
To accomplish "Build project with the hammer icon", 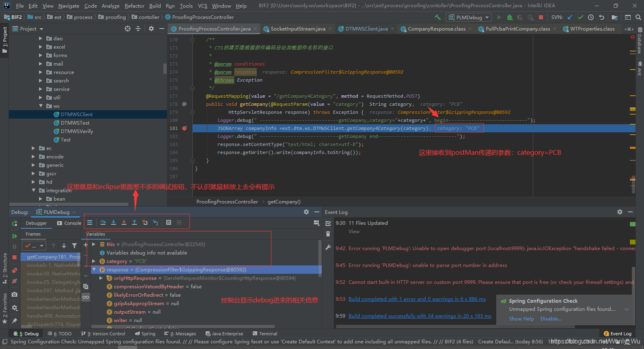I will 438,17.
